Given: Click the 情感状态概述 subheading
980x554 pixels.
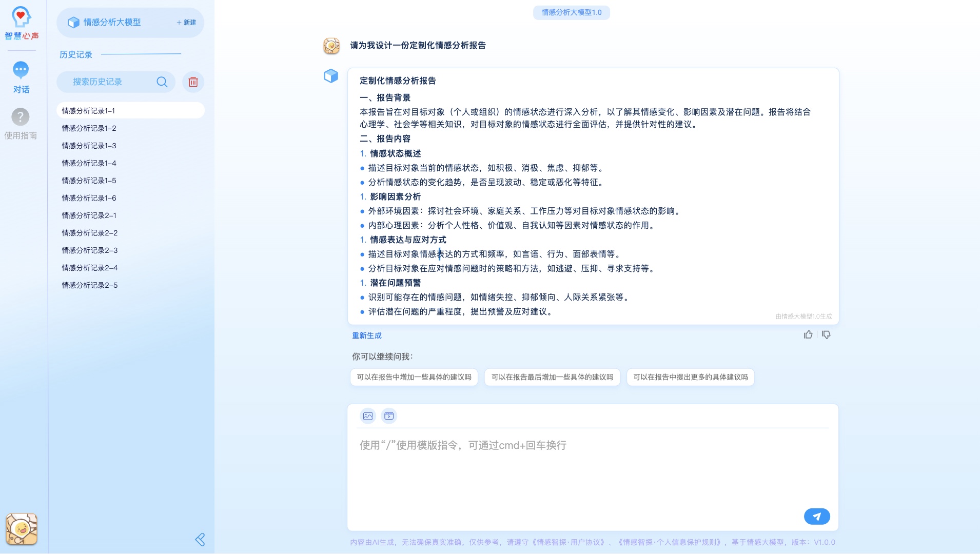Looking at the screenshot, I should click(x=395, y=153).
